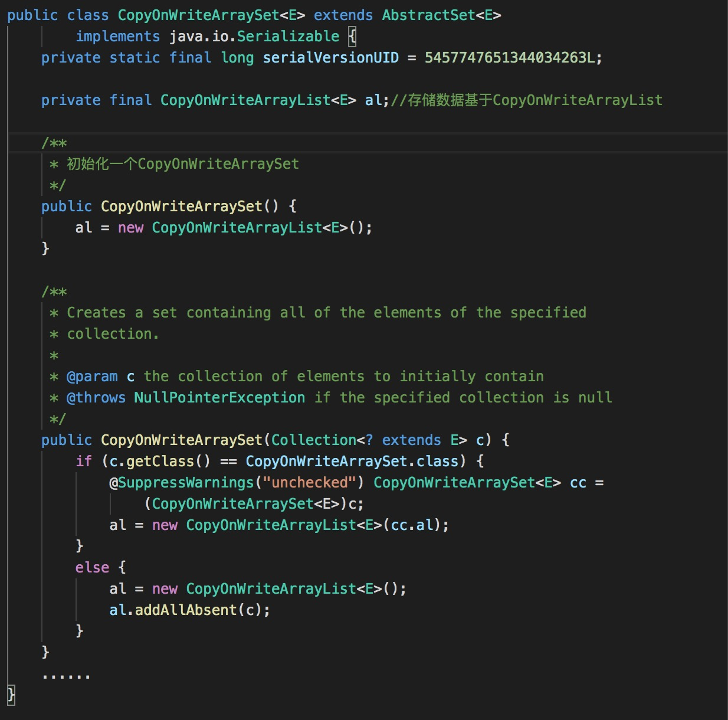Click java.io.Serializable interface name
This screenshot has width=728, height=720.
pos(254,37)
